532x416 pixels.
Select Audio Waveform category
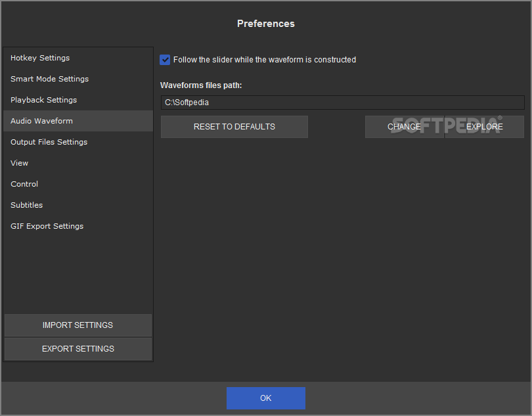point(78,121)
